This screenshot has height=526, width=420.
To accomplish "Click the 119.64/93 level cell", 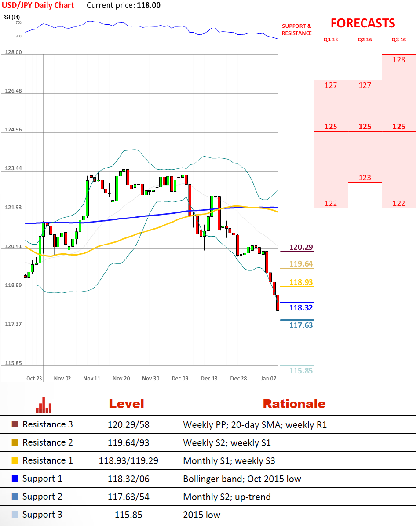I will pyautogui.click(x=128, y=443).
